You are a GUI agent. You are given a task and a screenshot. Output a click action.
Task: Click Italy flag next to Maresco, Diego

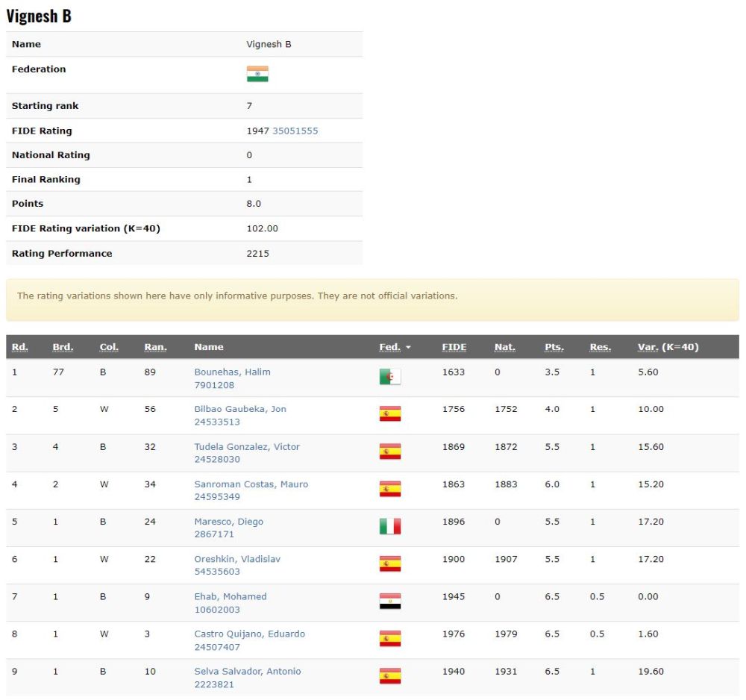(x=390, y=526)
